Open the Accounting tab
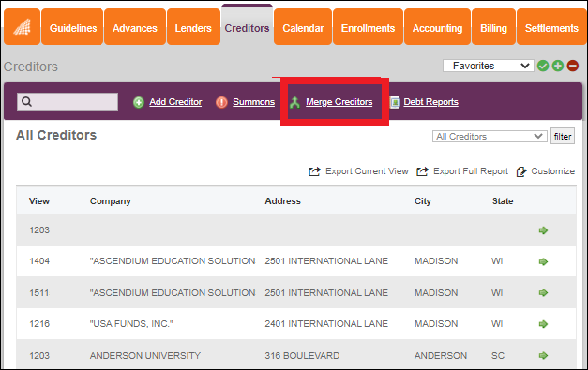This screenshot has height=370, width=588. tap(437, 27)
